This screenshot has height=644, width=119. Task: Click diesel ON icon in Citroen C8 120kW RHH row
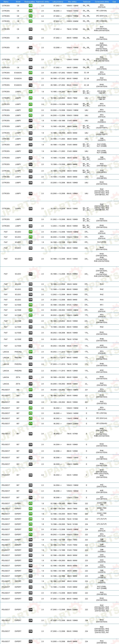click(x=30, y=59)
